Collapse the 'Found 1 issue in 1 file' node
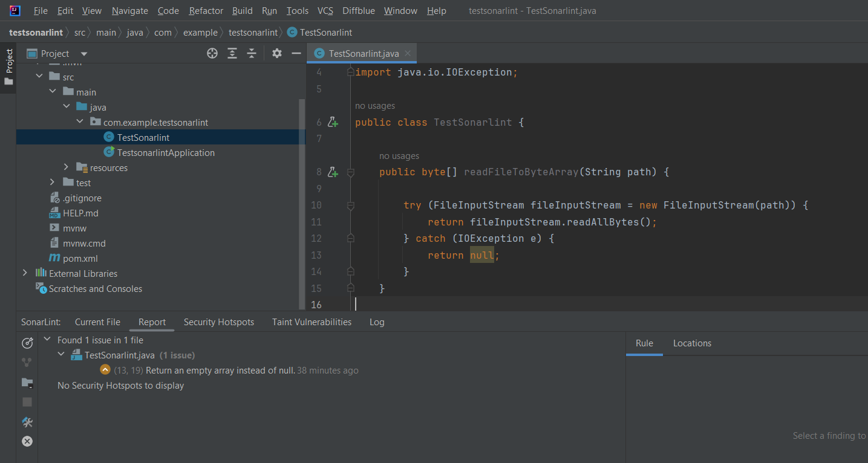The width and height of the screenshot is (868, 463). 48,340
